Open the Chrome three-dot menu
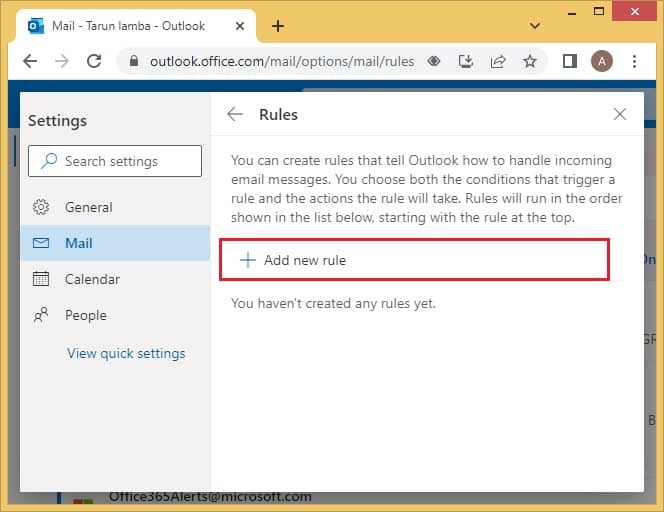The height and width of the screenshot is (512, 664). click(634, 61)
